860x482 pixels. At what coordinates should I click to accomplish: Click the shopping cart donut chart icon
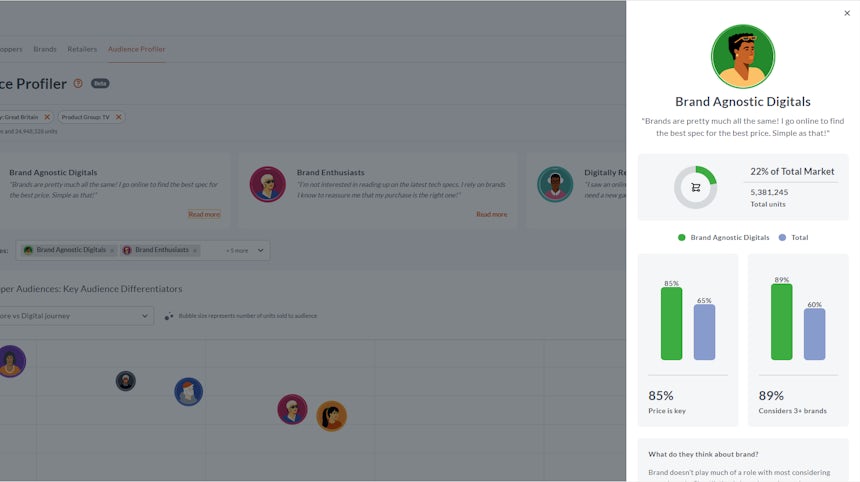click(695, 187)
